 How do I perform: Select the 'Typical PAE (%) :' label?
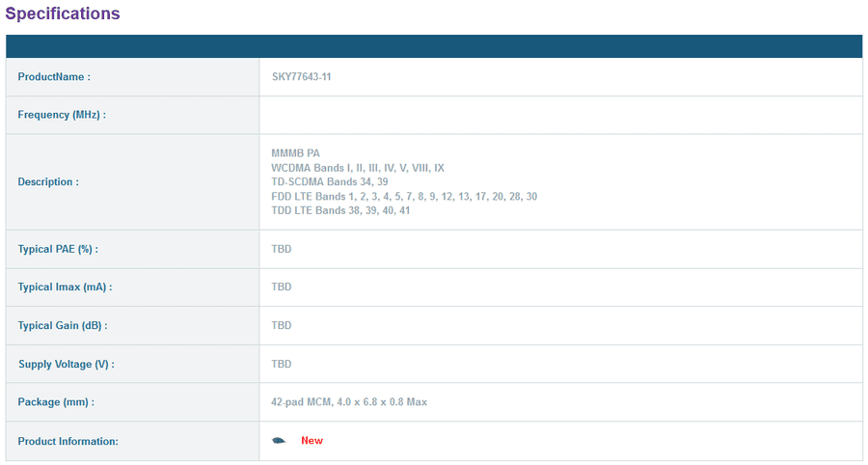pyautogui.click(x=58, y=249)
